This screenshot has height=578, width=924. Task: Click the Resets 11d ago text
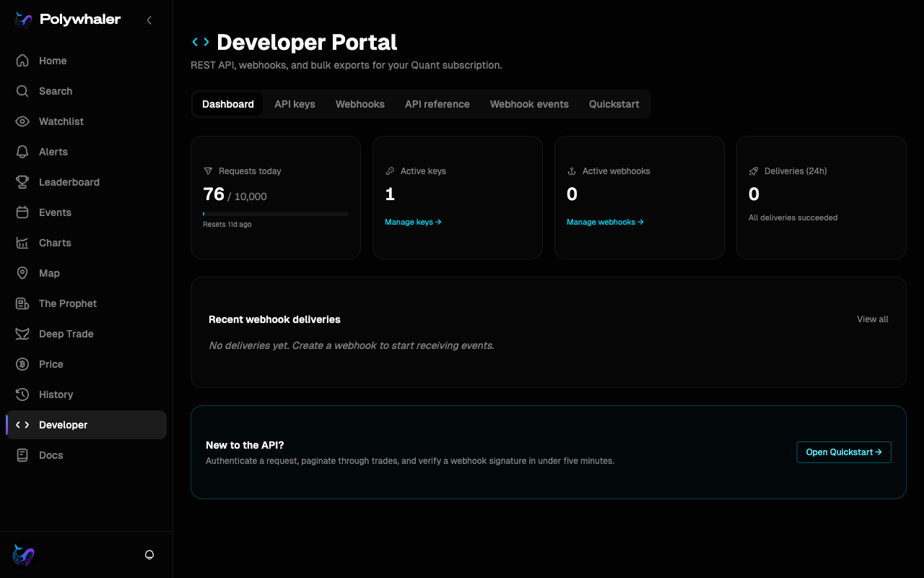tap(227, 225)
